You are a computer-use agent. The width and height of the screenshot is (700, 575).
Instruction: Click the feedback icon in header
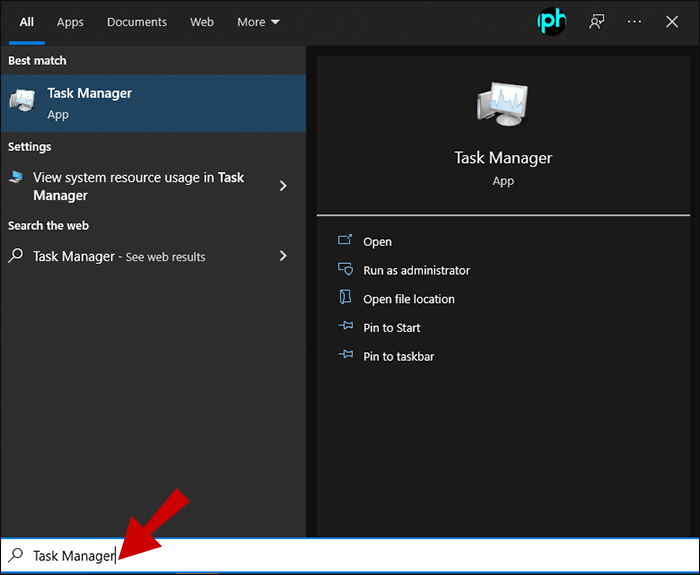(x=597, y=22)
